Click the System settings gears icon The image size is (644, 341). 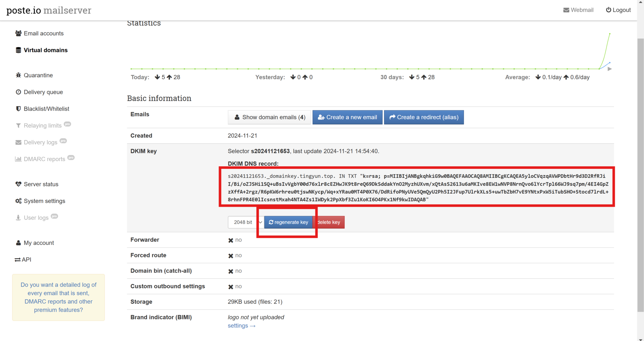[x=18, y=201]
